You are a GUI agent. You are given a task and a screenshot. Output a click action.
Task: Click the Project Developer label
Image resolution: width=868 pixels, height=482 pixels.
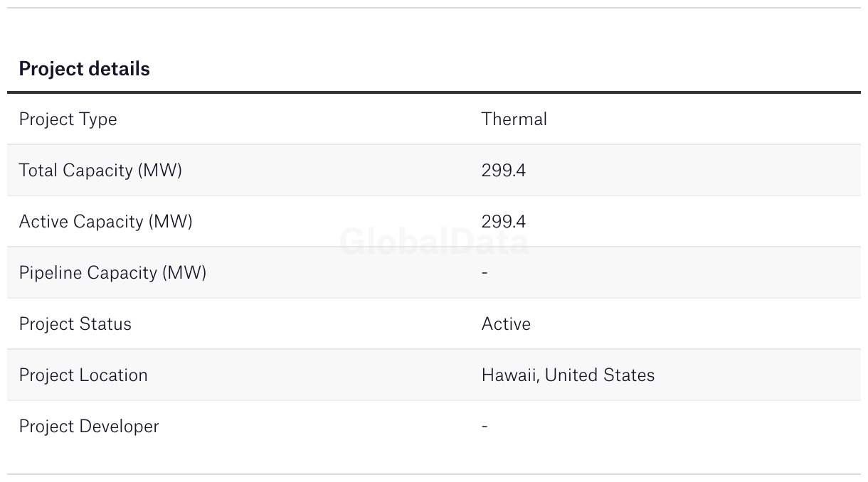(x=89, y=427)
